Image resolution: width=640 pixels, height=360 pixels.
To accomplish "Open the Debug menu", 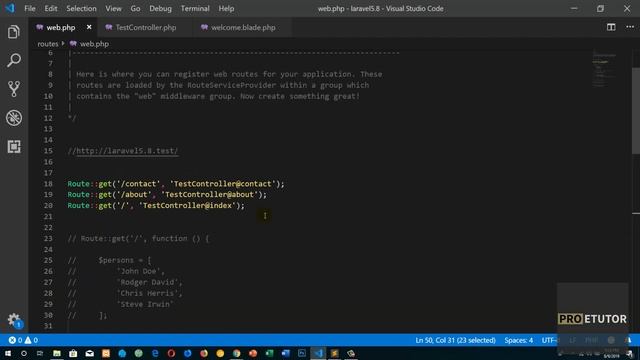I will point(160,8).
